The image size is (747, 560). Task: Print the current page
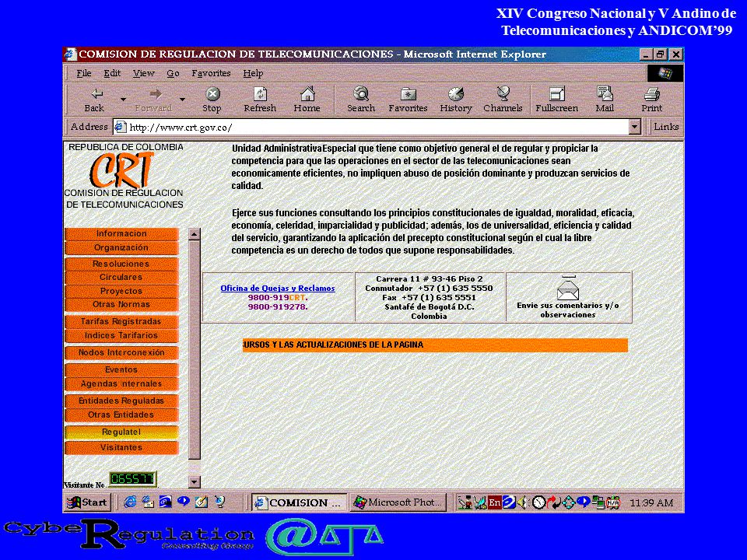(x=652, y=100)
